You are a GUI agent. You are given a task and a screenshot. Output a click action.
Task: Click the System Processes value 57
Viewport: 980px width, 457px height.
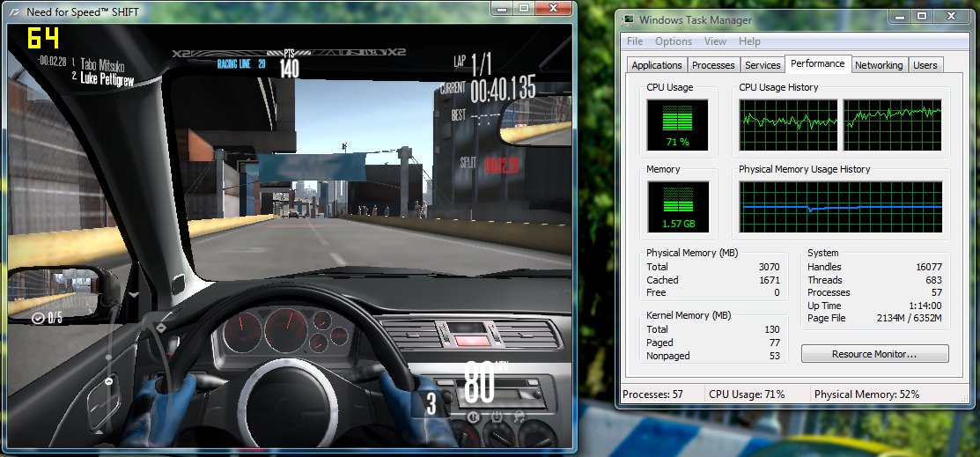936,292
